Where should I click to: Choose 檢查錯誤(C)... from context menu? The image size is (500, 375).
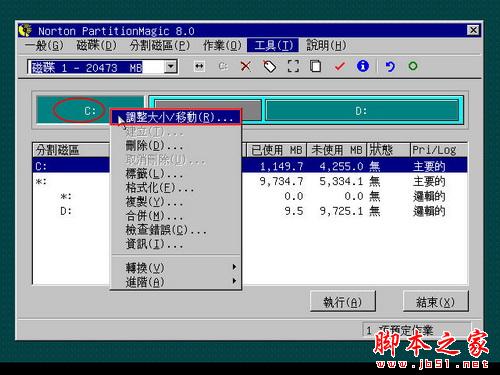click(x=175, y=230)
